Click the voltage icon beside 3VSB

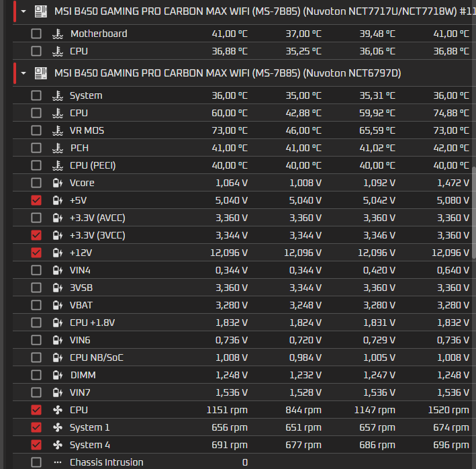58,288
